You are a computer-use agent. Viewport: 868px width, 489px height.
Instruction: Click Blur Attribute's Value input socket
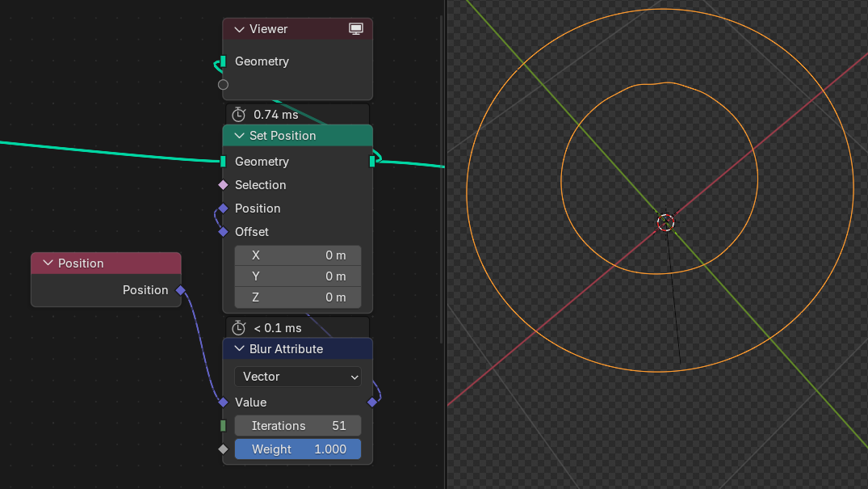pos(223,402)
